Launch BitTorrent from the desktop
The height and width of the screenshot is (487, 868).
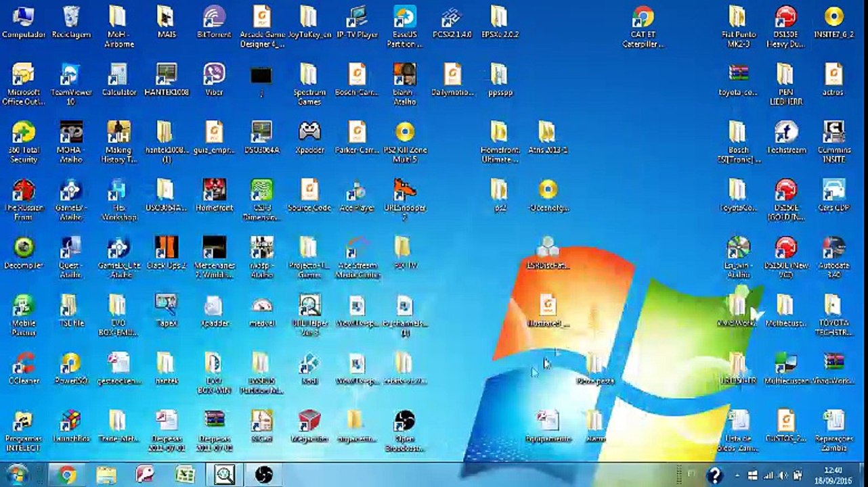tap(214, 22)
